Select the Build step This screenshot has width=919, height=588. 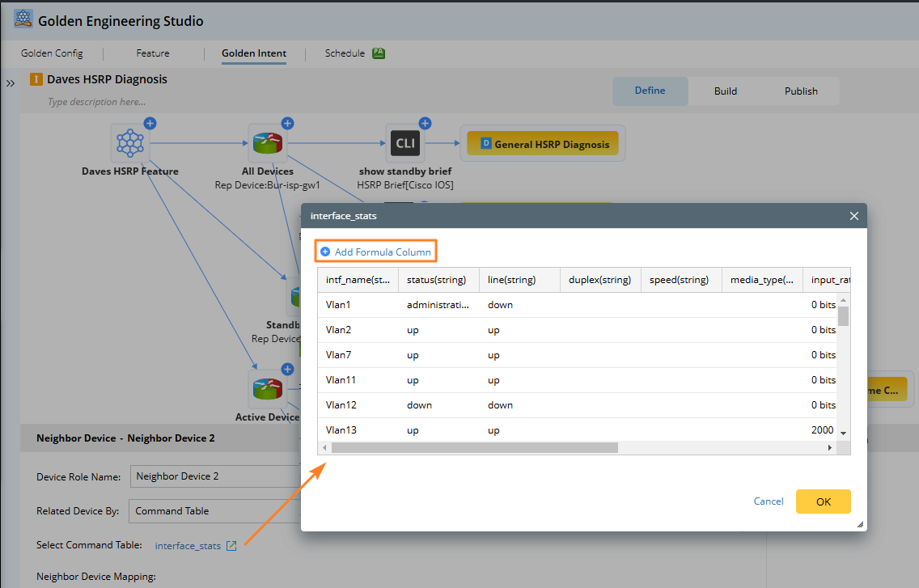[x=725, y=91]
